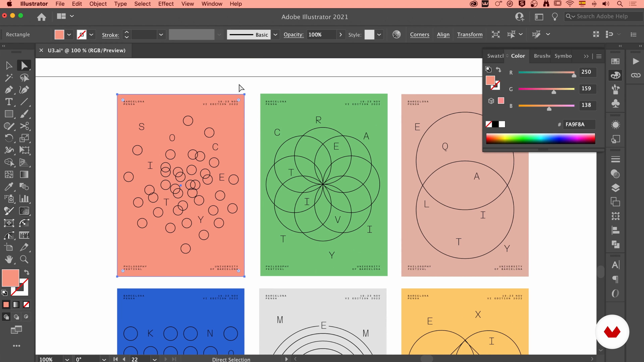The height and width of the screenshot is (362, 644).
Task: Select the Line Segment tool
Action: tap(24, 102)
